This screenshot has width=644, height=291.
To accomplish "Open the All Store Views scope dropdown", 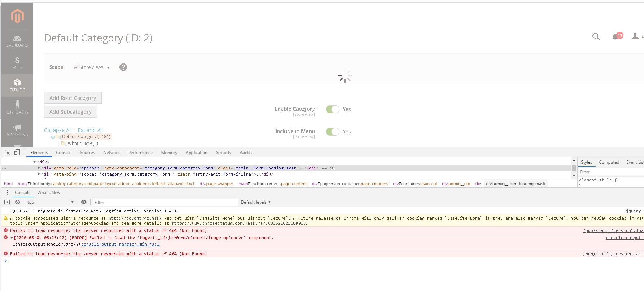I will (92, 67).
